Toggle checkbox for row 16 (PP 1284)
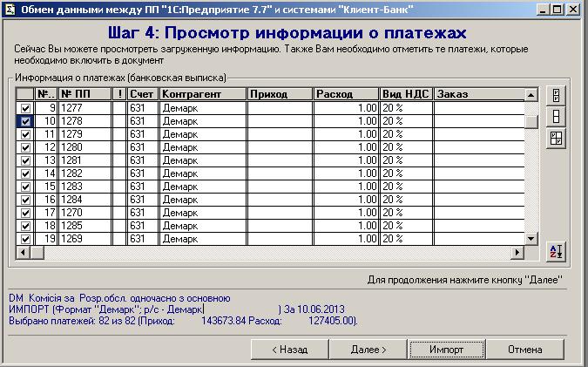The width and height of the screenshot is (588, 367). coord(25,200)
